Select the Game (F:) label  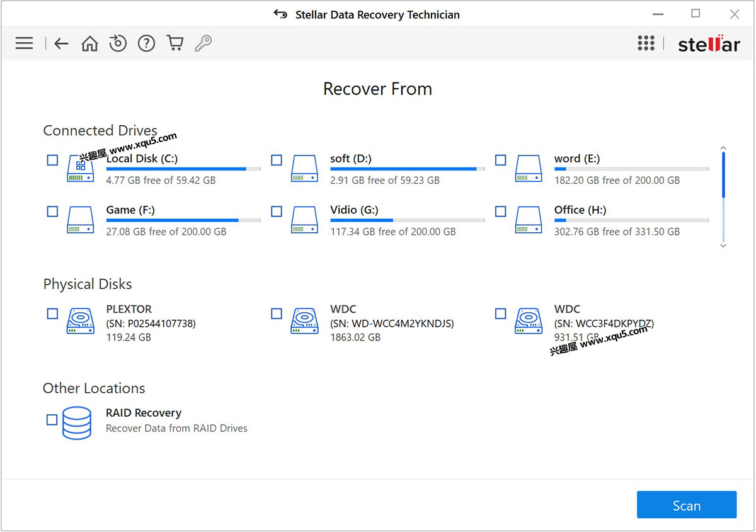tap(130, 210)
